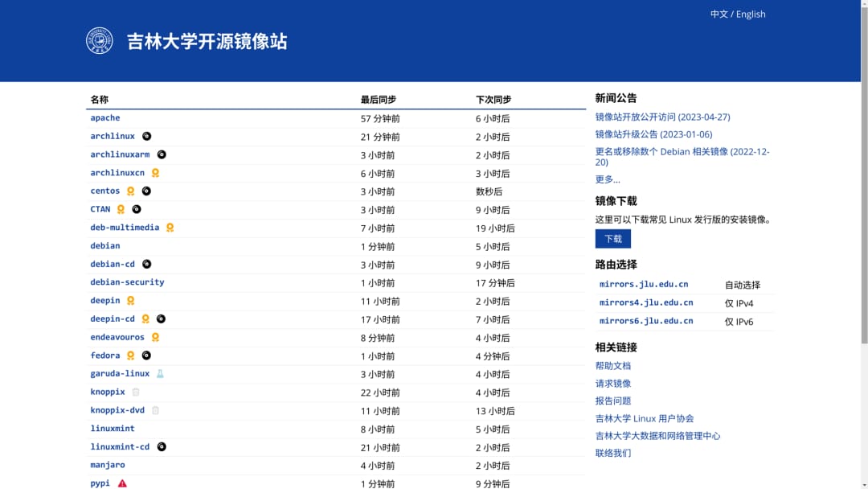The width and height of the screenshot is (868, 489).
Task: Click the flask icon beside garuda-linux
Action: [160, 374]
